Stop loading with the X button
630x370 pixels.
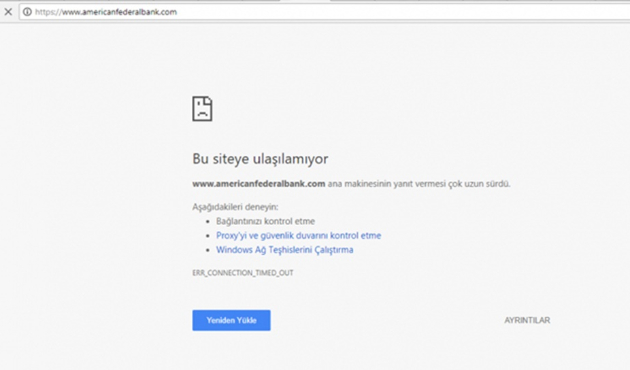click(8, 12)
